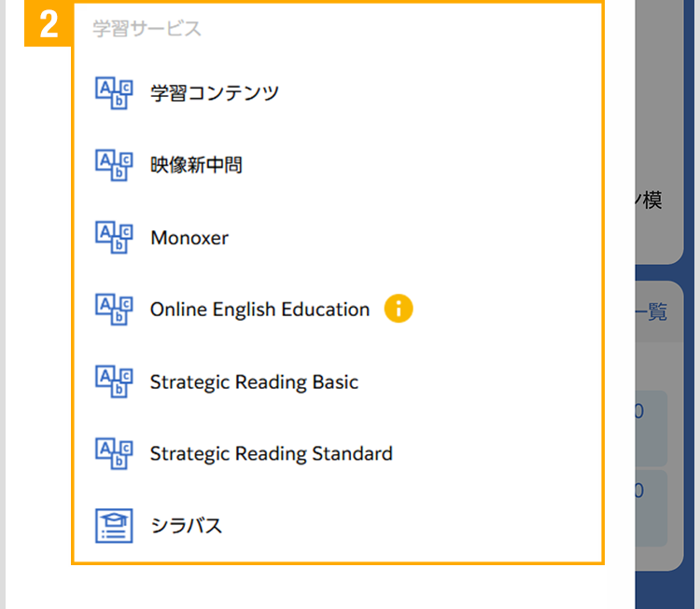Click the partially hidden 一覧 link
Screen dimensions: 700x609
click(x=651, y=312)
